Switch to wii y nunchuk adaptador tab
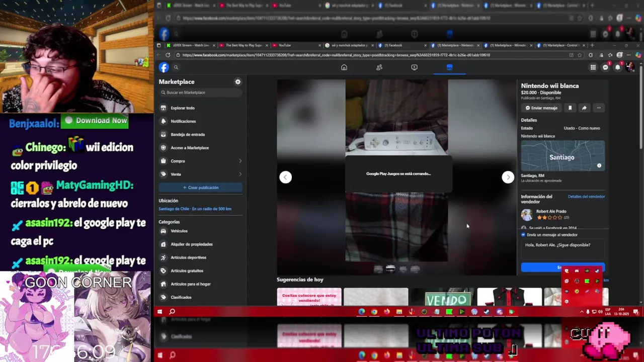 [350, 45]
